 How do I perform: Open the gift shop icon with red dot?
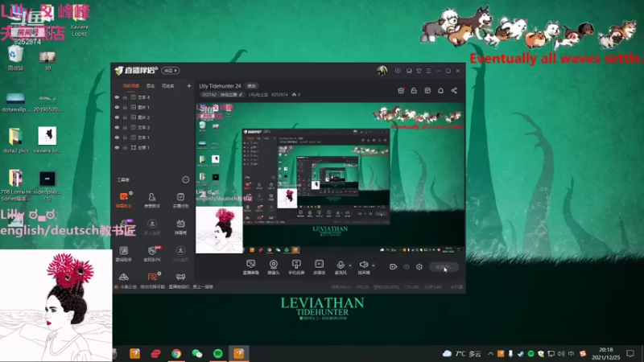coord(401,90)
